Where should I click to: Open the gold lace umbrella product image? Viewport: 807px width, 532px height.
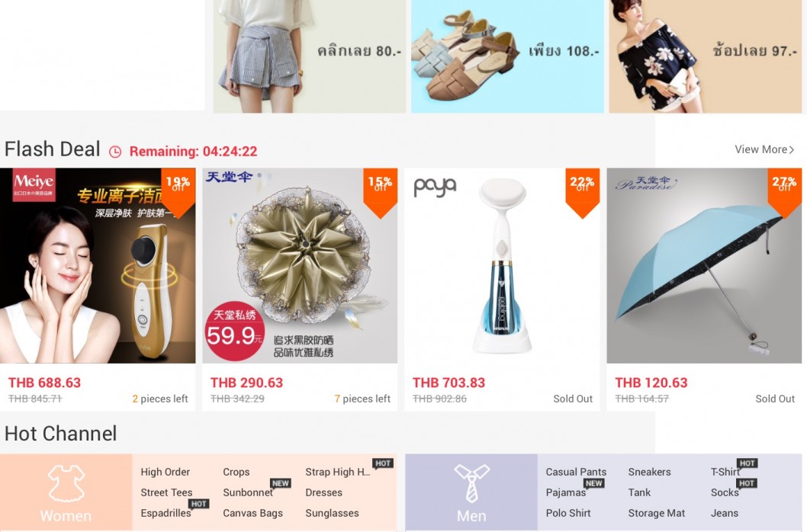click(x=300, y=265)
